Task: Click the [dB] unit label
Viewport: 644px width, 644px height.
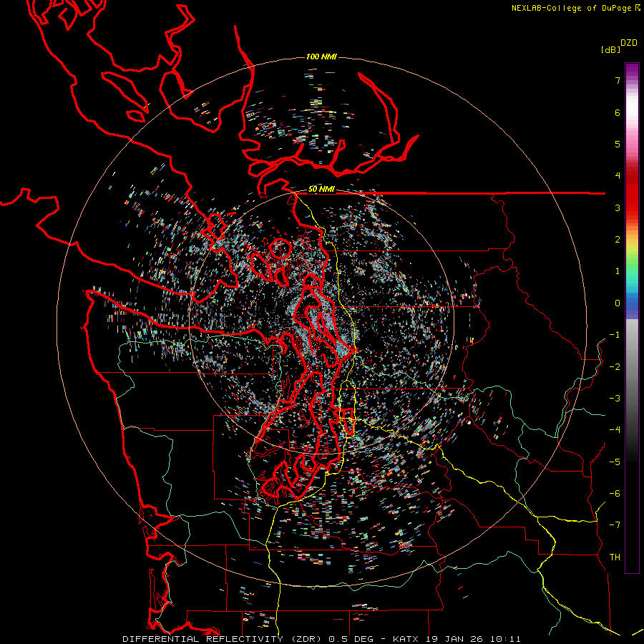Action: pyautogui.click(x=610, y=49)
